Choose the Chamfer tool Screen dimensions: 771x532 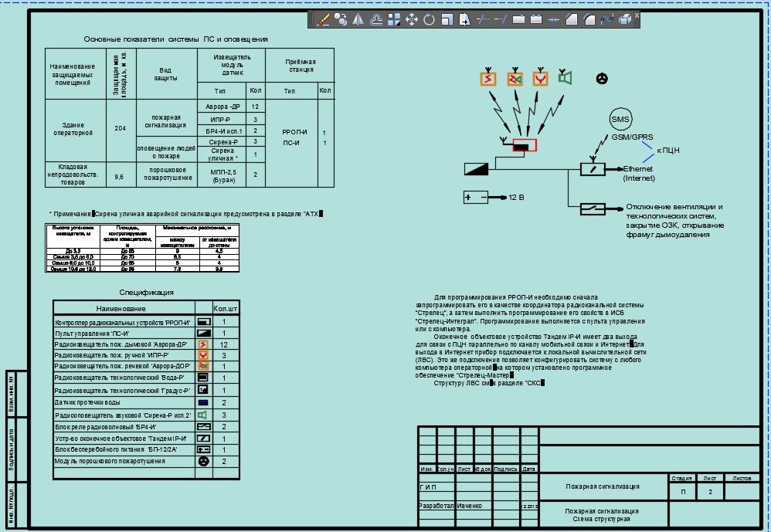[x=572, y=20]
